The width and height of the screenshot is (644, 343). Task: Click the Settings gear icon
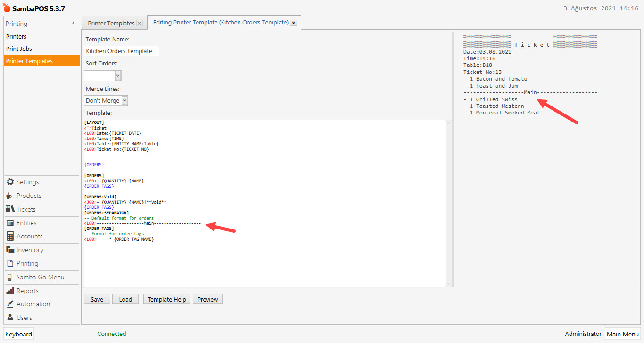coord(10,182)
